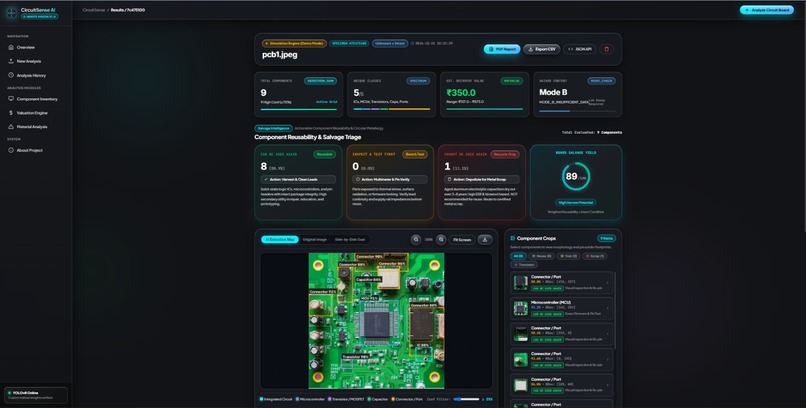Switch to Original Image tab
This screenshot has width=806, height=408.
click(315, 239)
